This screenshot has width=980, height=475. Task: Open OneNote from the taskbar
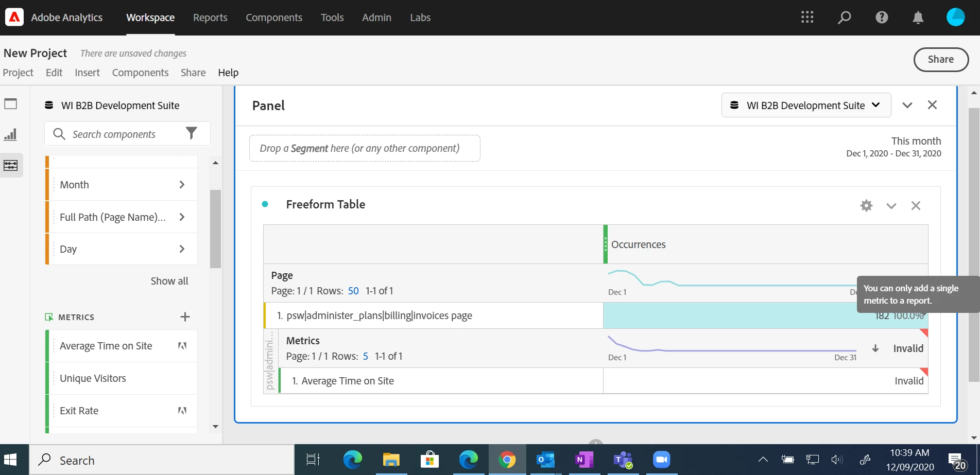click(584, 460)
